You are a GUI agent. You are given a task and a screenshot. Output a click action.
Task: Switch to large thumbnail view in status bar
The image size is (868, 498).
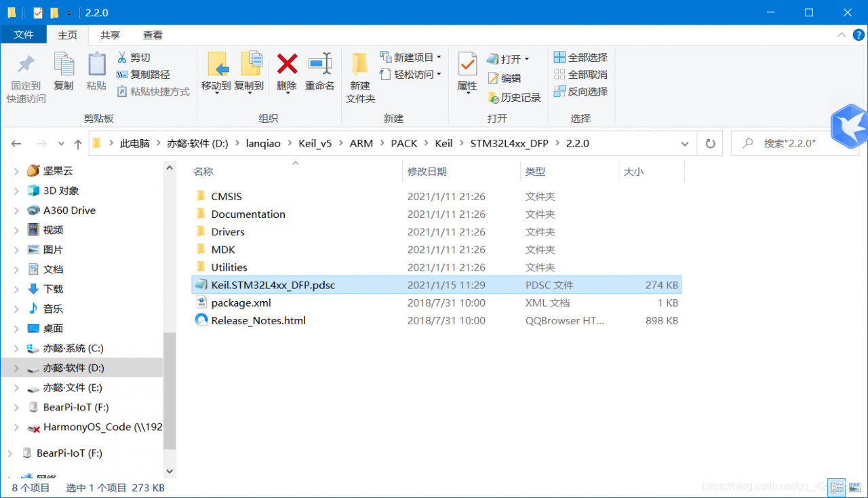click(854, 487)
